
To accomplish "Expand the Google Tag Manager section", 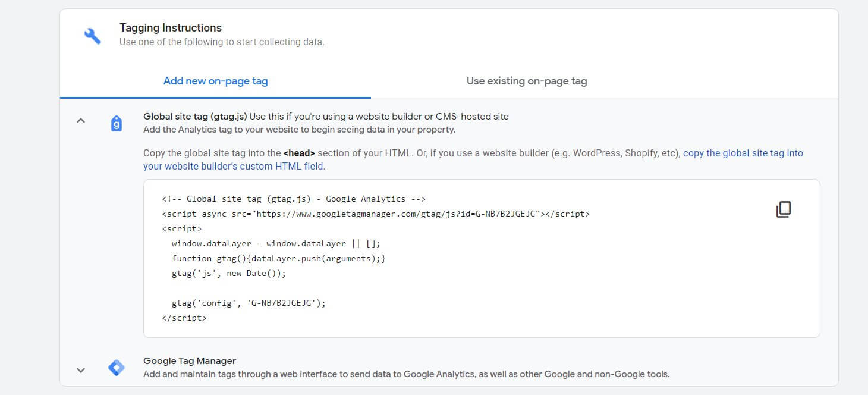I will (81, 369).
